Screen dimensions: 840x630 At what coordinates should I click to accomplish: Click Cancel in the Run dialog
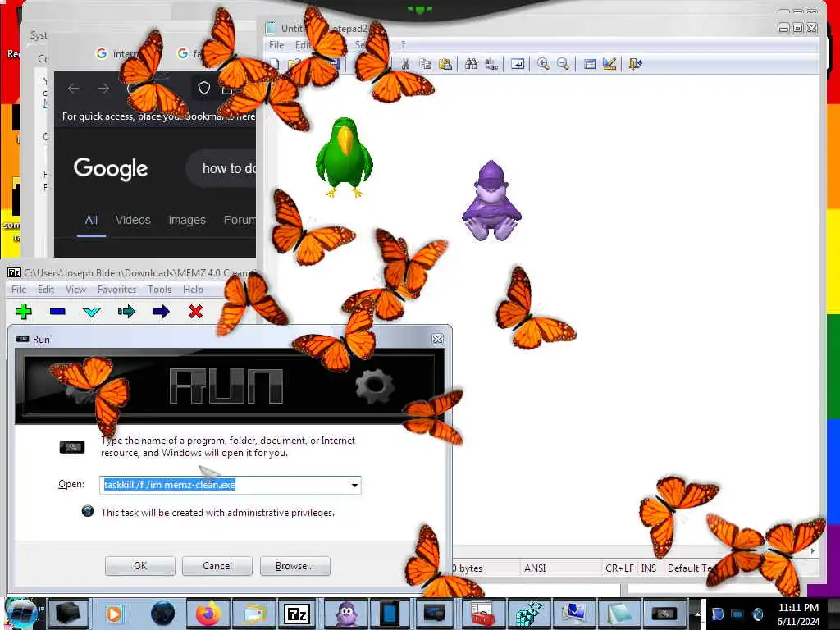click(217, 566)
